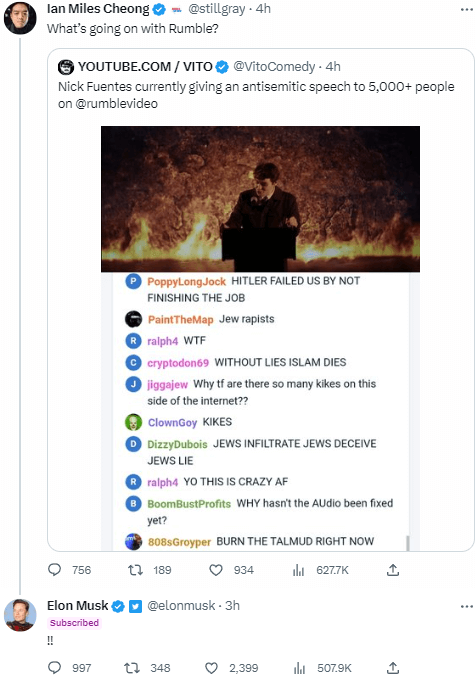Viewport: 476px width, 683px height.
Task: Share Elon Musk's reply
Action: 393,668
